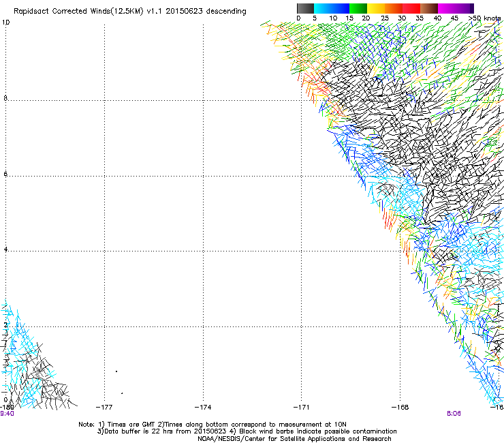The image size is (504, 443).
Task: Click the 'NOAA/NESDIS/Center for Satellite Applications' credit line
Action: point(294,439)
